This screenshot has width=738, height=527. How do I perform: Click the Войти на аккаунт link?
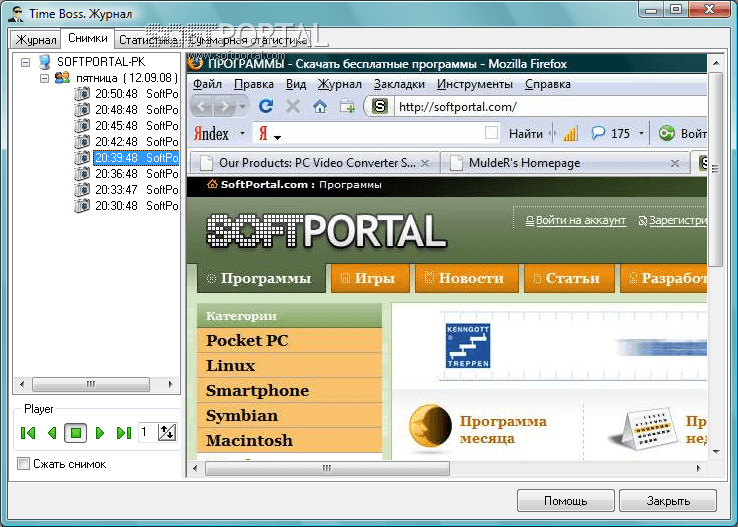coord(581,220)
